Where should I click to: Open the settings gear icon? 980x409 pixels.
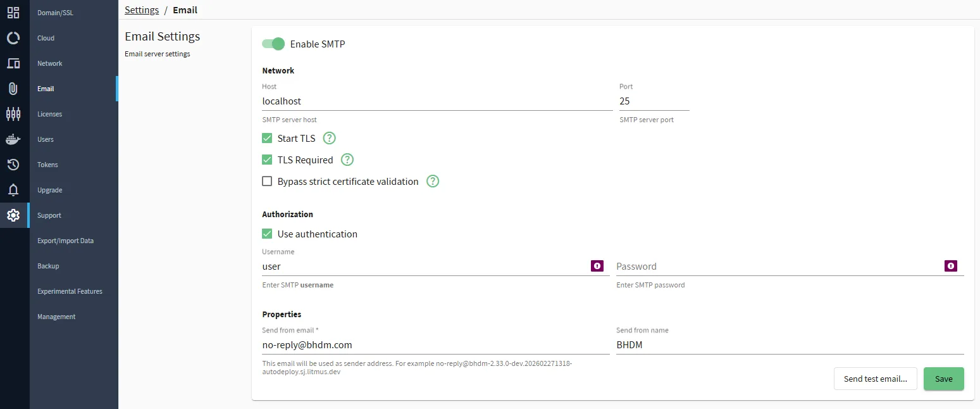(x=13, y=215)
